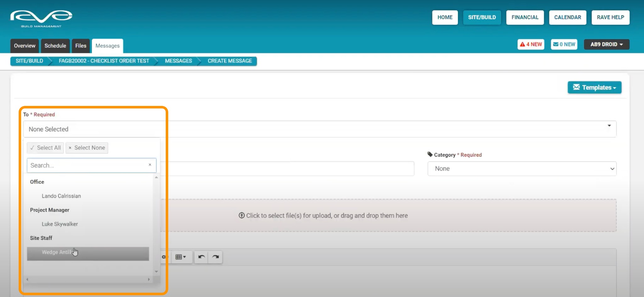Screen dimensions: 644x297
Task: Click the CREATE MESSAGE breadcrumb
Action: click(230, 61)
